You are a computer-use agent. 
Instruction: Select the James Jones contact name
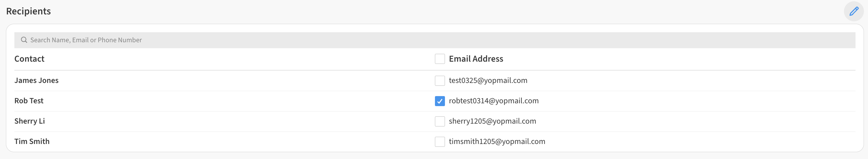pos(36,80)
